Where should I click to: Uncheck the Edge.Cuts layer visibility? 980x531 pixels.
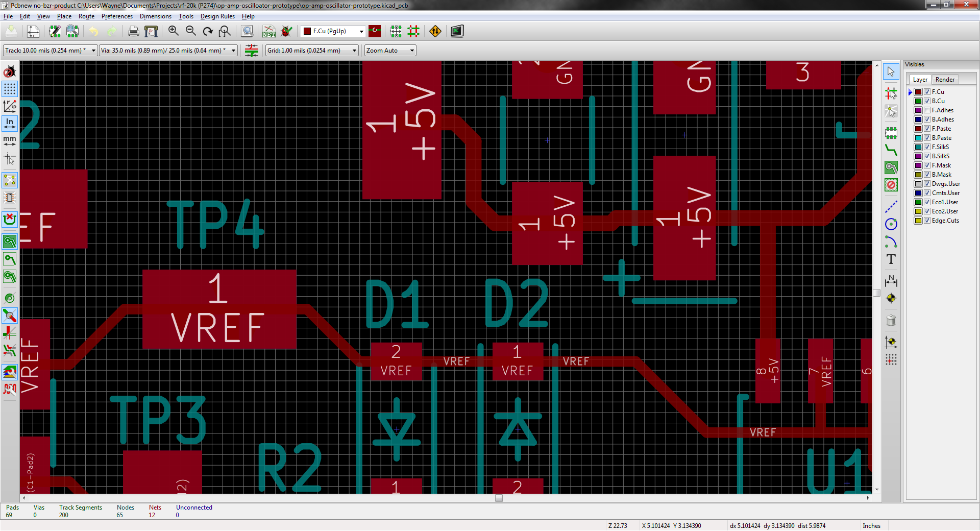pyautogui.click(x=927, y=221)
